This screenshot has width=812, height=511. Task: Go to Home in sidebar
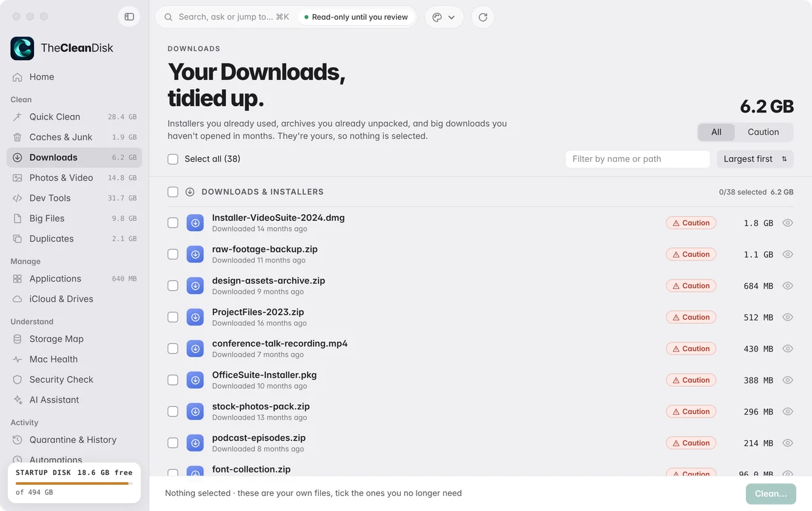pos(74,77)
